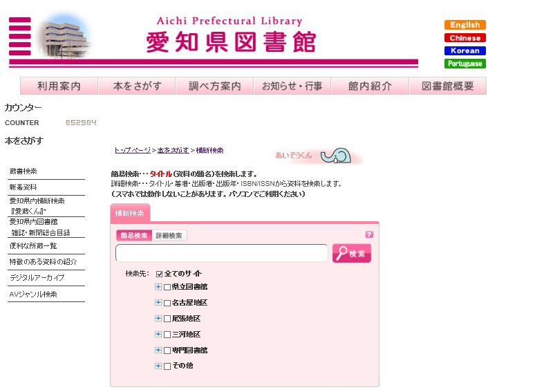The width and height of the screenshot is (535, 392).
Task: Open the 調べ方案内 menu
Action: (214, 86)
